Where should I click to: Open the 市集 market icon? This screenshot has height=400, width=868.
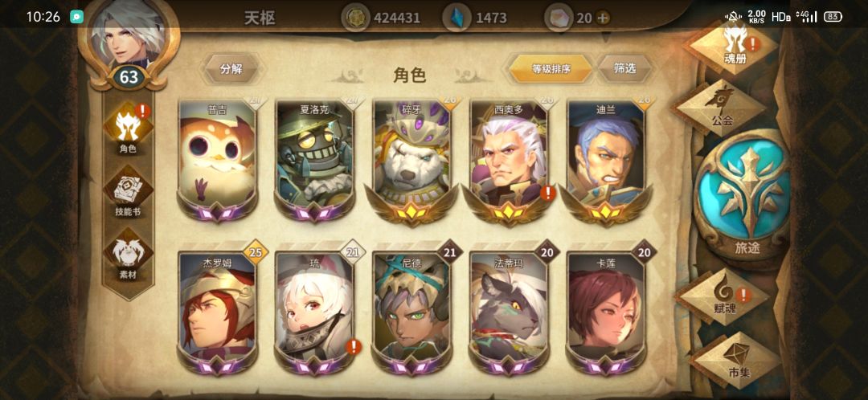tap(736, 360)
